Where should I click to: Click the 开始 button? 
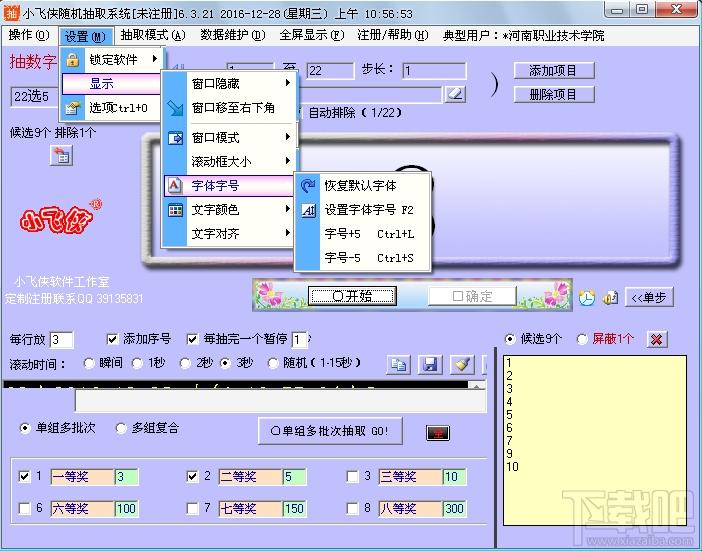point(352,296)
